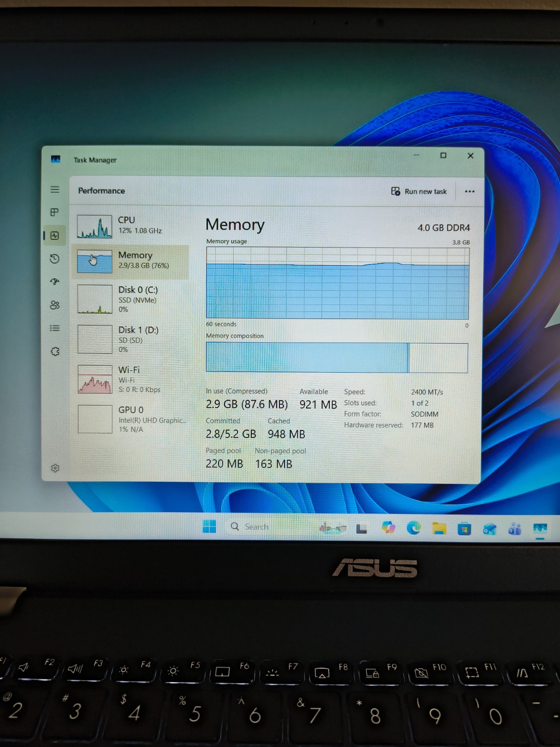The image size is (560, 747).
Task: Open the Task Manager hamburger navigation menu
Action: (x=55, y=190)
